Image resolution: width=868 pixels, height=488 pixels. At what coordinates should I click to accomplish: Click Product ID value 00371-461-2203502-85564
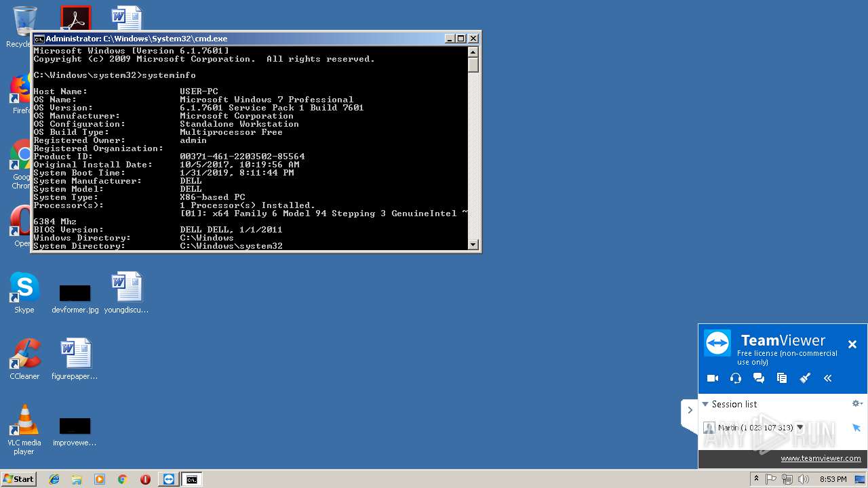pyautogui.click(x=242, y=157)
